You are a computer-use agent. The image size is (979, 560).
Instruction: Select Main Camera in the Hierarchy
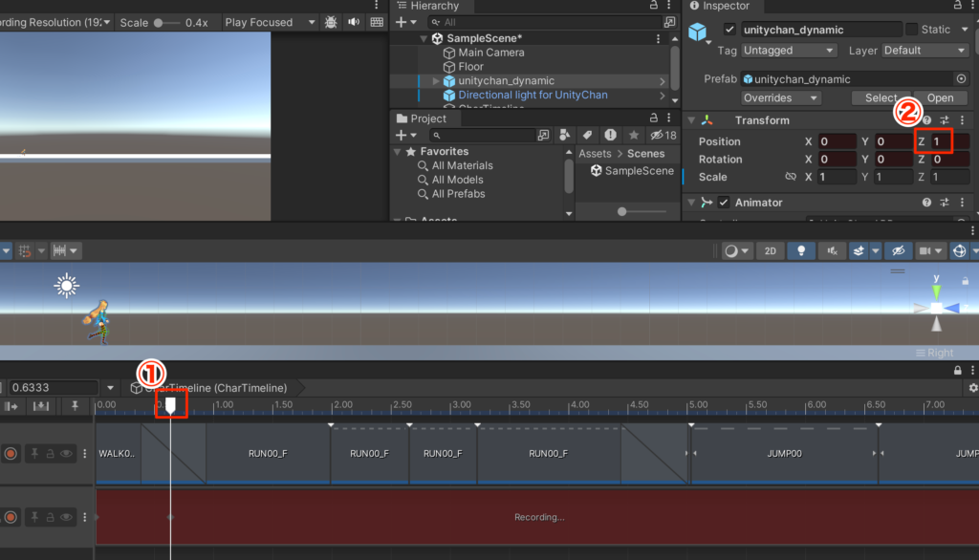tap(490, 54)
